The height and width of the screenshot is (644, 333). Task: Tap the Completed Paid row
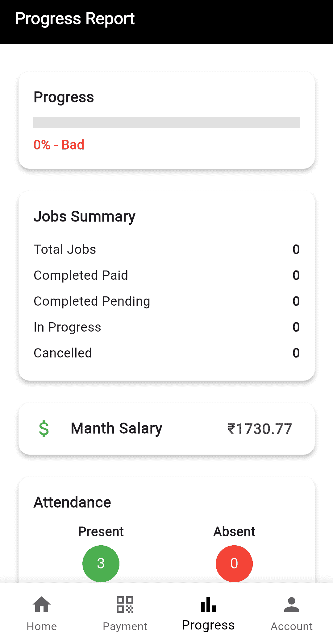[x=167, y=275]
